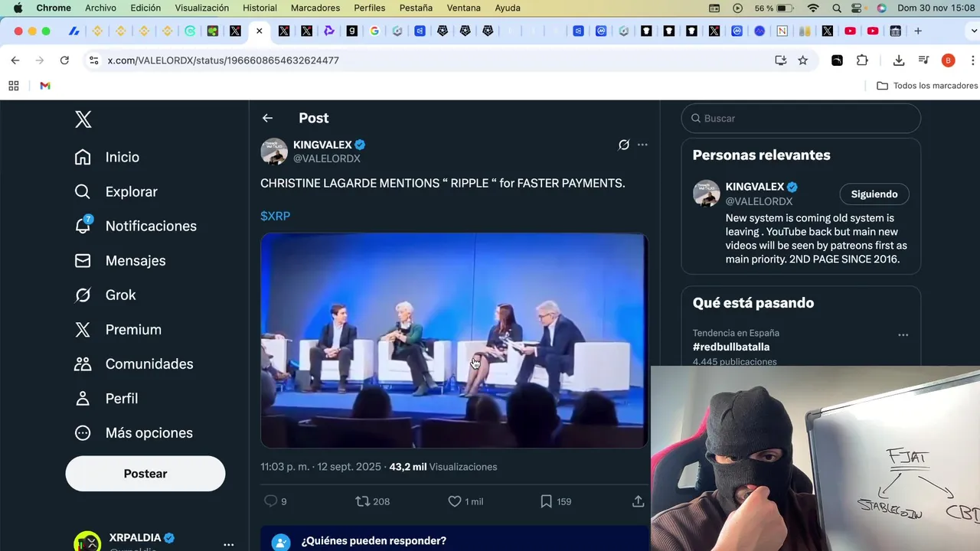Open Chrome downloads icon

coord(899,60)
